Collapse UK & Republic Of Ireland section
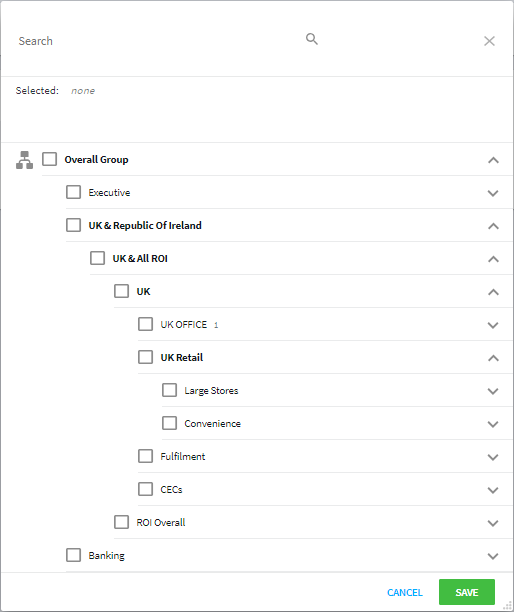514x612 pixels. (493, 226)
